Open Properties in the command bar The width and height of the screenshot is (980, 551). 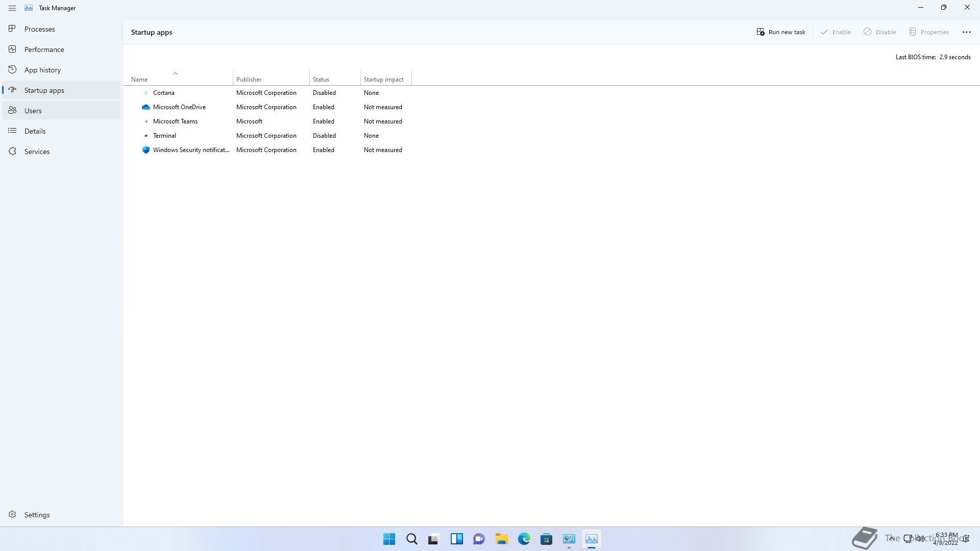(929, 32)
